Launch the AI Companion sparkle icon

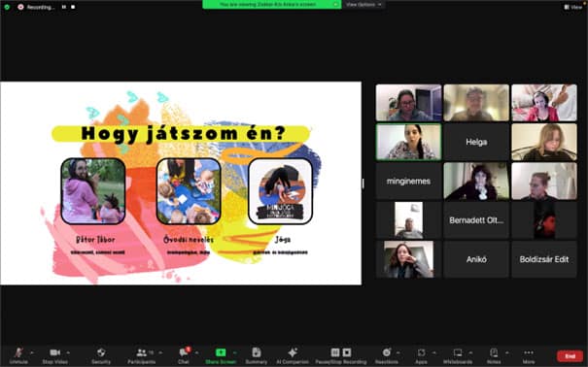293,352
